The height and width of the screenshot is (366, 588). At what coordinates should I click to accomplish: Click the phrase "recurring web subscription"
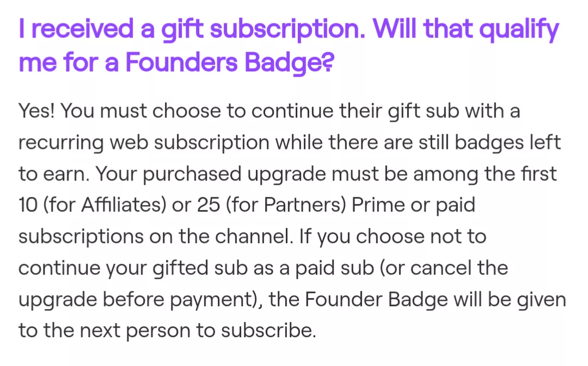[144, 142]
